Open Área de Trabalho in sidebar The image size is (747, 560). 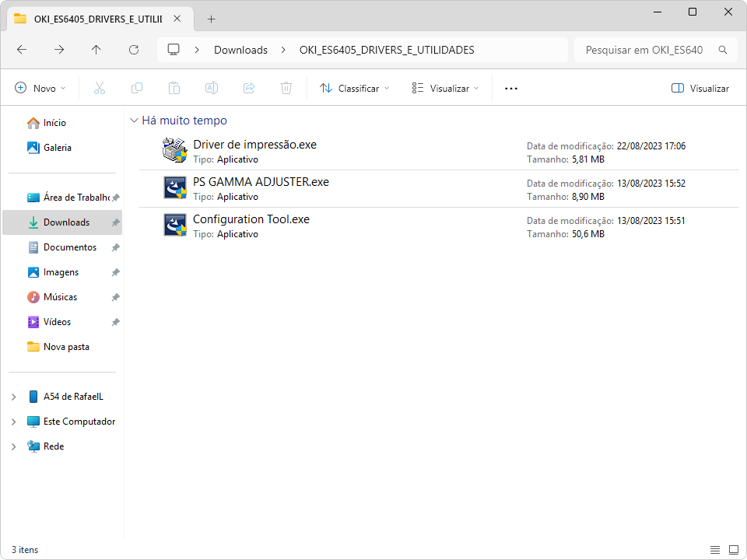coord(62,198)
